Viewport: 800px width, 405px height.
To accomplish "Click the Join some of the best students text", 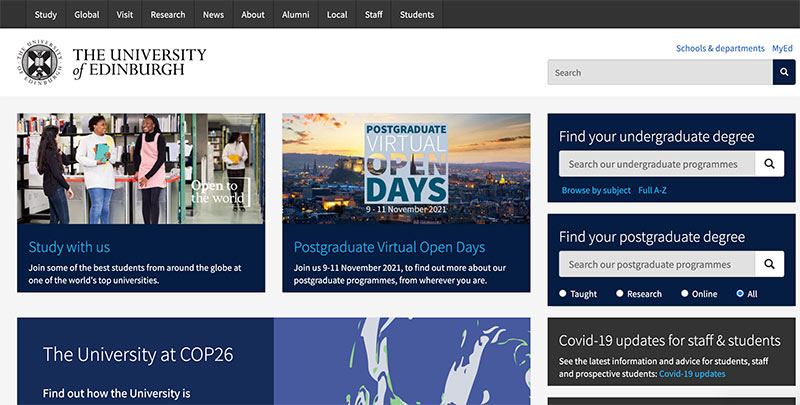I will 135,274.
